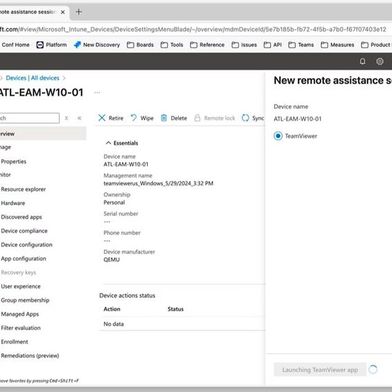The width and height of the screenshot is (392, 392).
Task: Open Device compliance in the sidebar
Action: coord(24,231)
